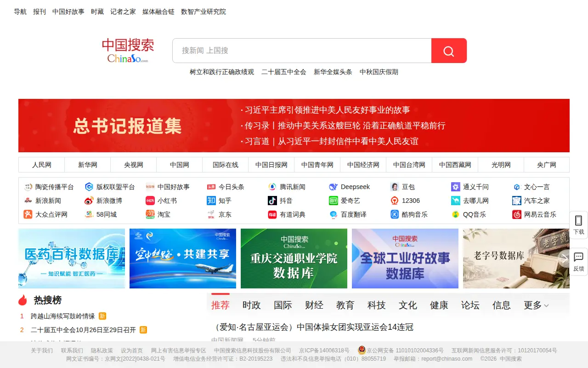This screenshot has height=368, width=588.
Task: Open 重庆交通职业学院数据库 banner
Action: [294, 259]
